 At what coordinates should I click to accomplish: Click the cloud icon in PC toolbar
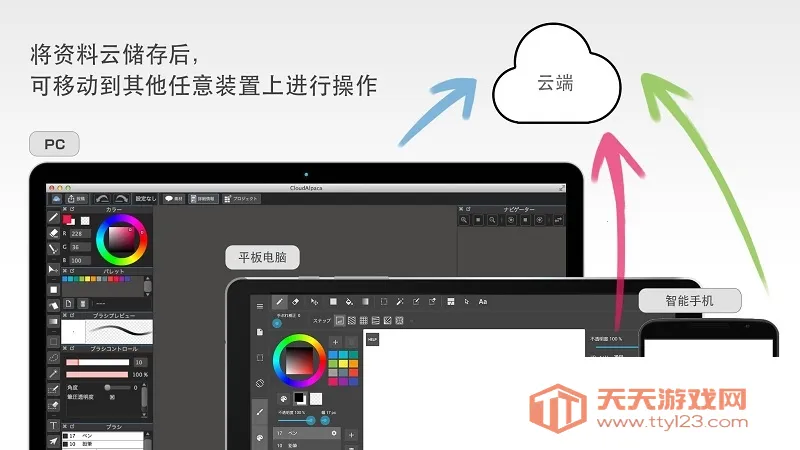pyautogui.click(x=56, y=199)
